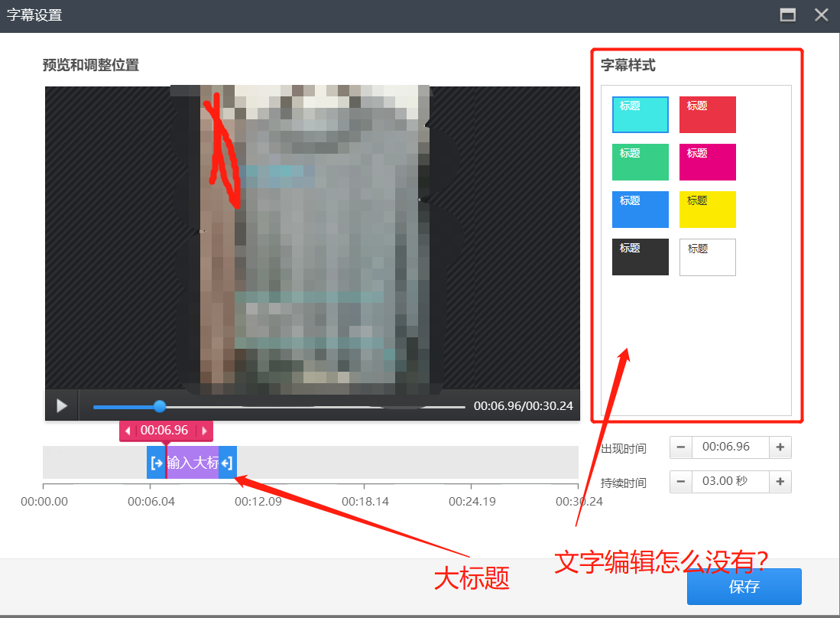840x618 pixels.
Task: Step timeline marker back with left arrow
Action: [x=128, y=431]
